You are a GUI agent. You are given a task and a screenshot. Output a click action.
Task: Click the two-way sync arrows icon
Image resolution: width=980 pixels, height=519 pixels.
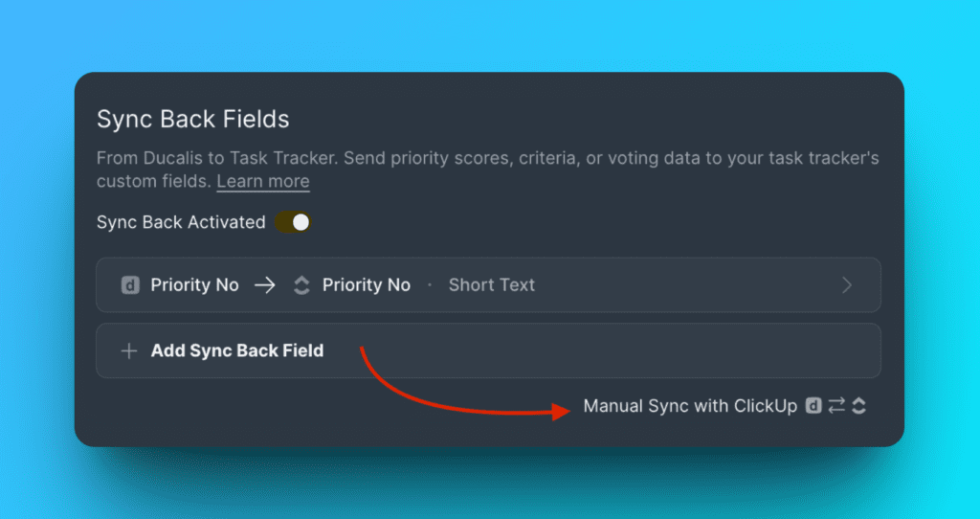tap(836, 406)
